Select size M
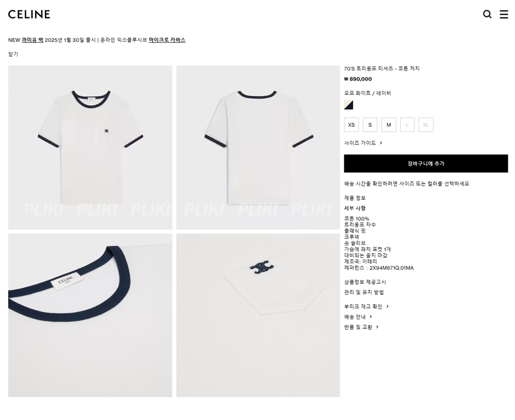 pyautogui.click(x=389, y=125)
